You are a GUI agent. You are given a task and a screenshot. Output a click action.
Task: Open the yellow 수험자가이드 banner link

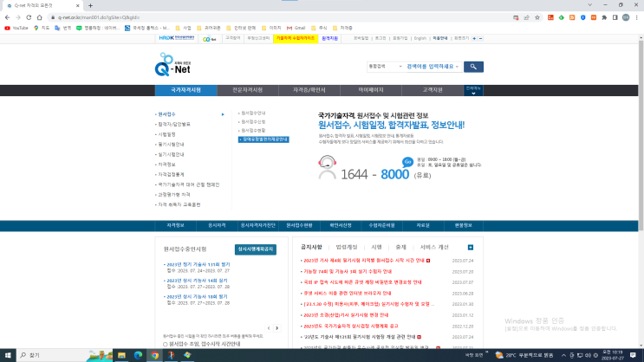pyautogui.click(x=296, y=38)
